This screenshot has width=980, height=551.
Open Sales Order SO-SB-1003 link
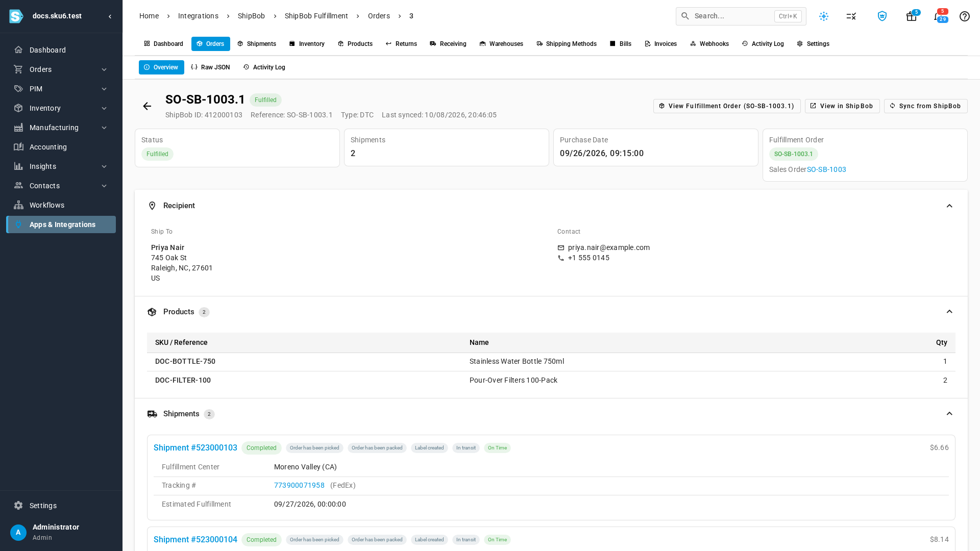coord(826,169)
